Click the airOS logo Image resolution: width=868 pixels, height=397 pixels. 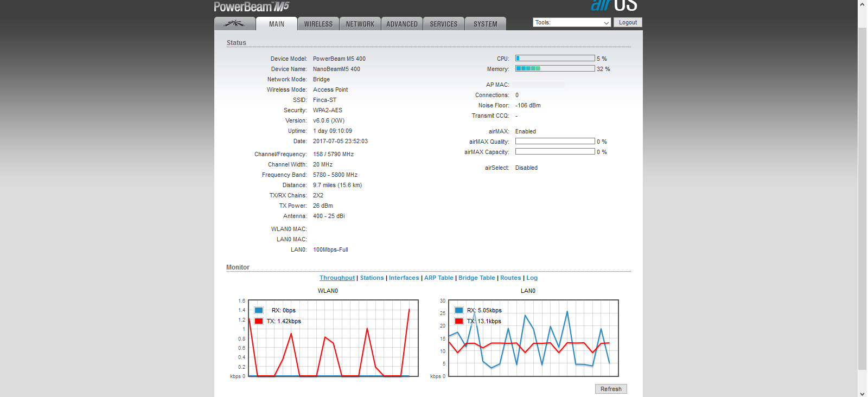(x=614, y=5)
